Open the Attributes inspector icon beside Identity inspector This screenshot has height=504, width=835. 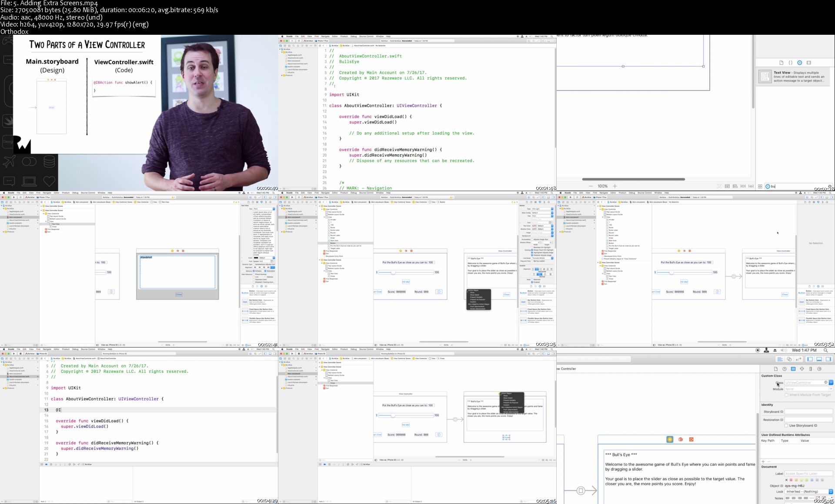(802, 369)
